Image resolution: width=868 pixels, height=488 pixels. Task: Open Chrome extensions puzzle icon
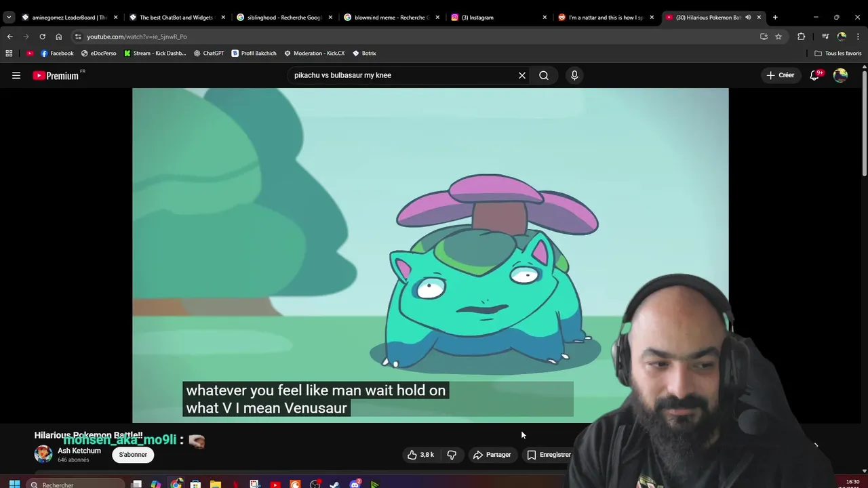click(x=801, y=37)
